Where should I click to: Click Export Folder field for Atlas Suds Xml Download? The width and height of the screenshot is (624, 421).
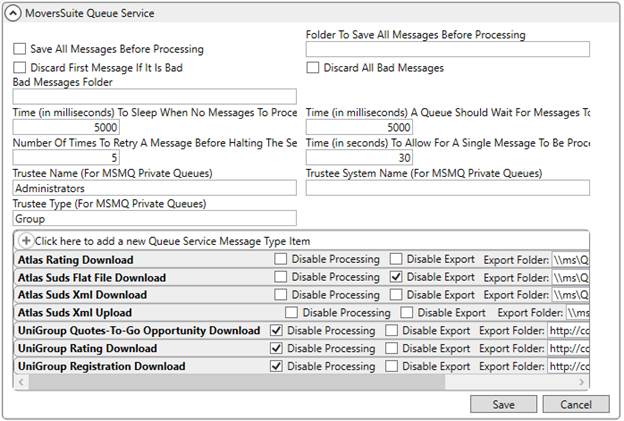click(x=569, y=295)
